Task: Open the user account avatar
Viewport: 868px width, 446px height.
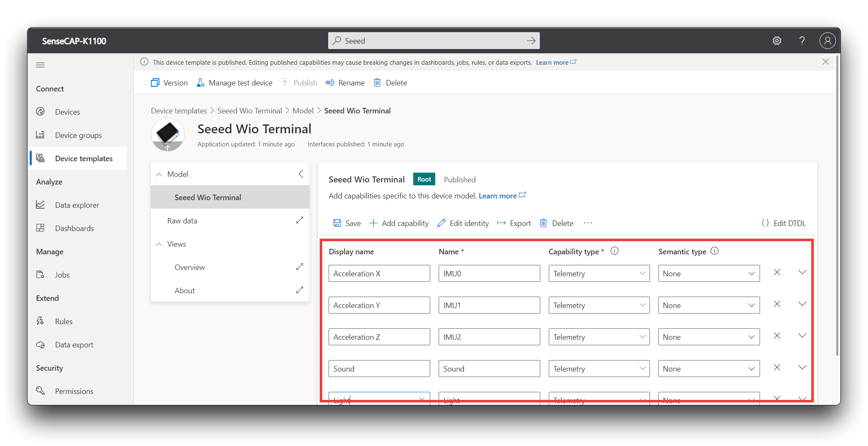Action: click(x=827, y=41)
